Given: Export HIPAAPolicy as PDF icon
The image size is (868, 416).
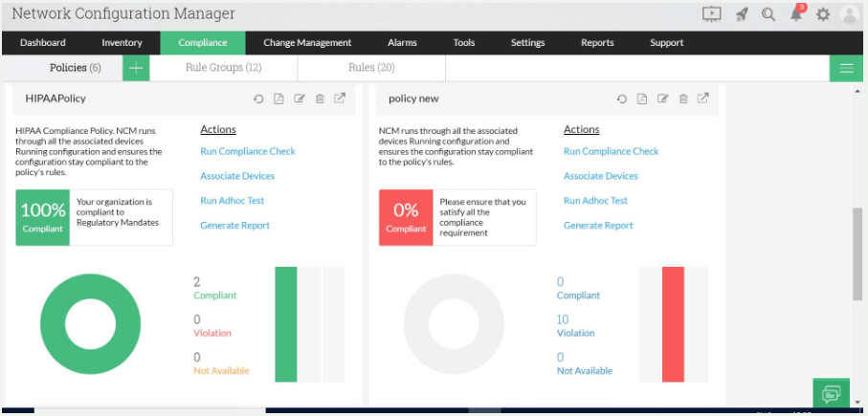Looking at the screenshot, I should point(278,99).
